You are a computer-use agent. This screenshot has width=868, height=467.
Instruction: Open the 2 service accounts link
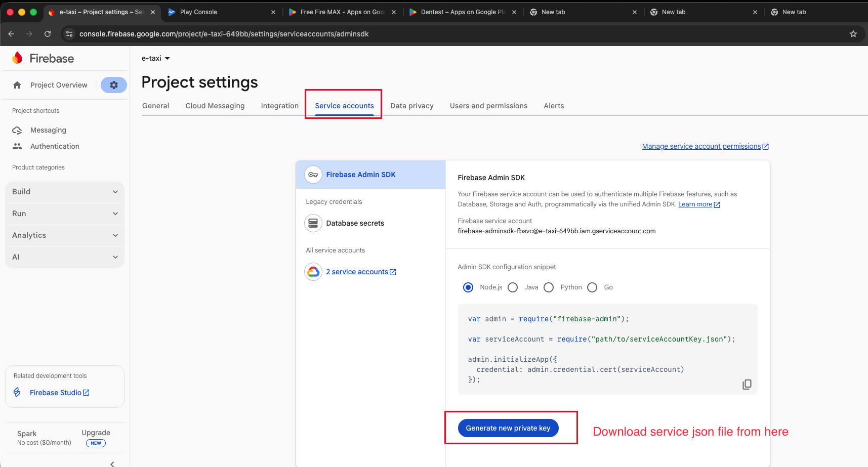[x=361, y=272]
